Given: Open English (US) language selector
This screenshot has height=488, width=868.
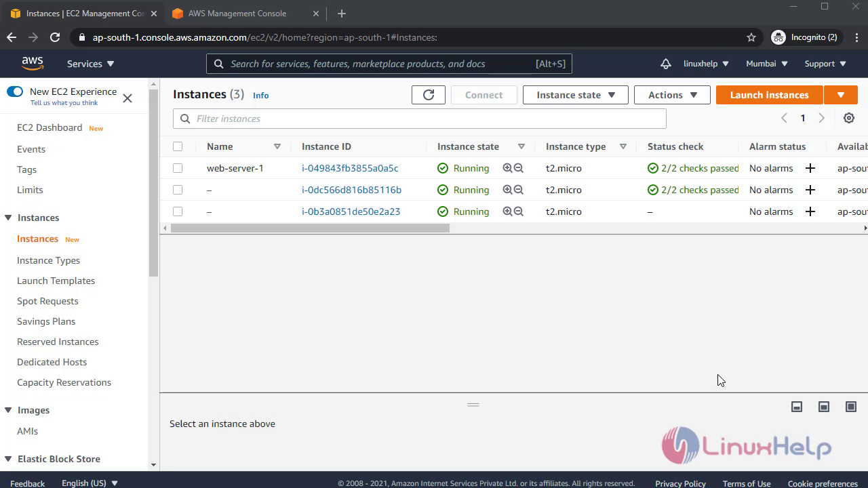Looking at the screenshot, I should (90, 483).
